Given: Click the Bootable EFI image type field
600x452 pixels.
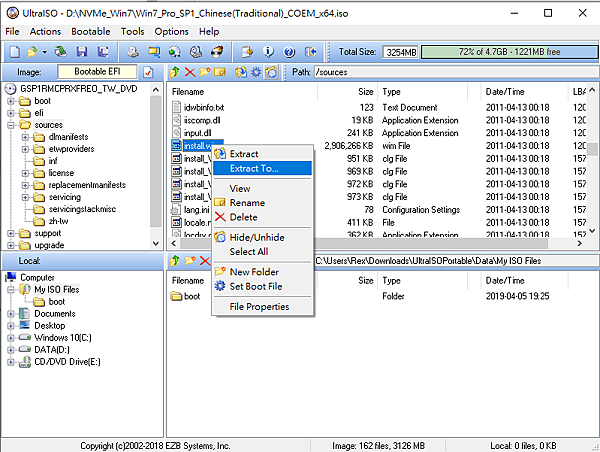Looking at the screenshot, I should (97, 72).
